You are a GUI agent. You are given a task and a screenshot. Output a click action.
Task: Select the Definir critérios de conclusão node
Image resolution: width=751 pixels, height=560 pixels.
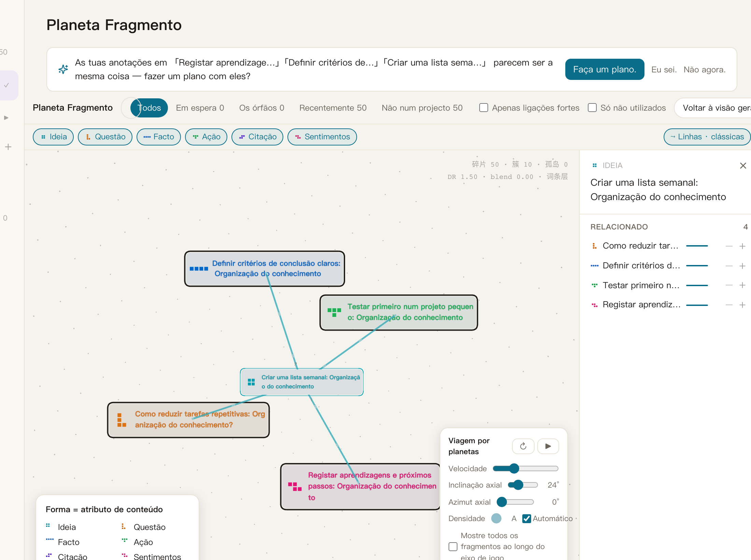tap(265, 268)
